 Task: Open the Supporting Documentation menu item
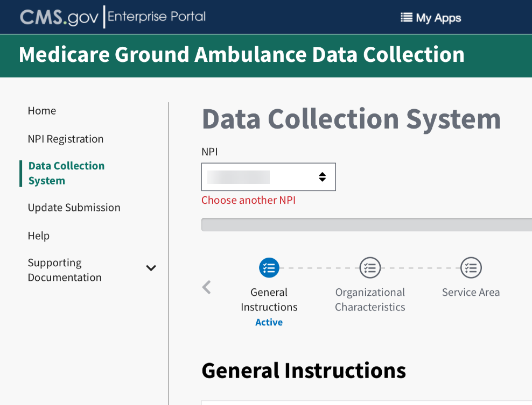click(65, 270)
